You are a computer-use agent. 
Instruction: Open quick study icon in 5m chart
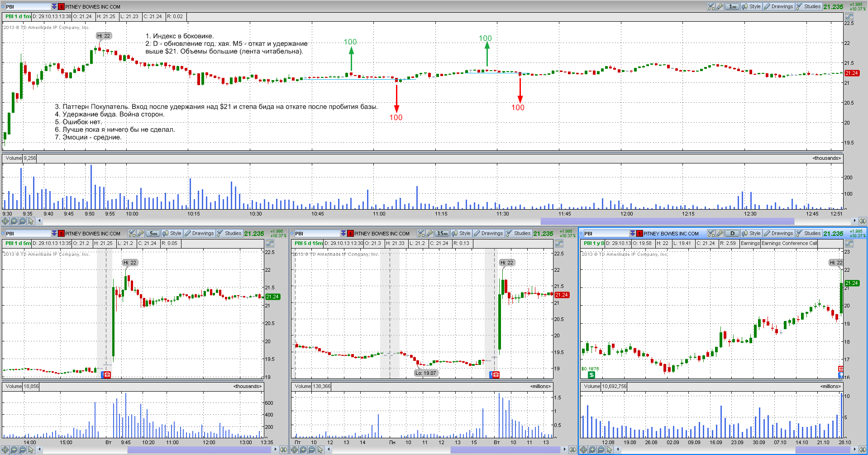point(132,233)
